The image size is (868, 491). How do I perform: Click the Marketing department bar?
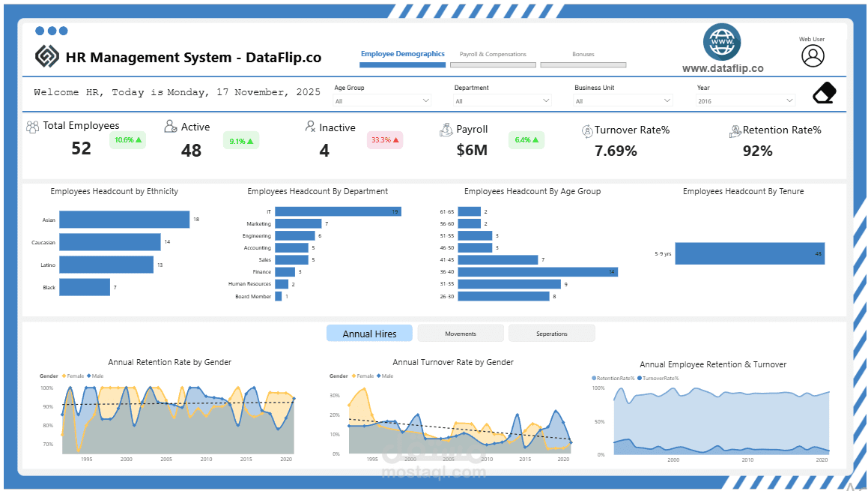(x=298, y=224)
